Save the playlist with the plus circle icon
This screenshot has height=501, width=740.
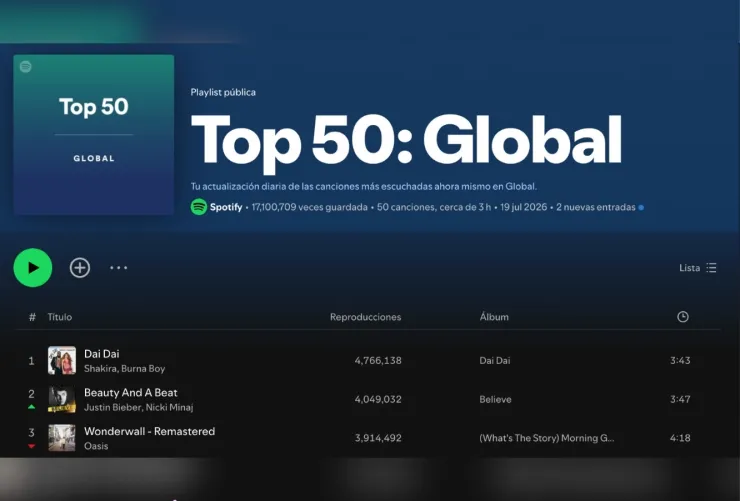click(80, 267)
